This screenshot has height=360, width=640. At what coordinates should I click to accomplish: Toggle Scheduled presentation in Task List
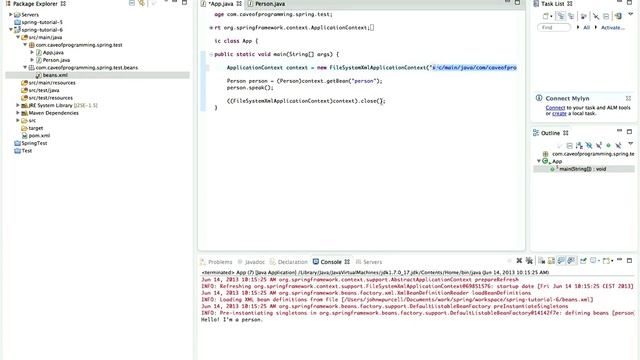point(571,16)
